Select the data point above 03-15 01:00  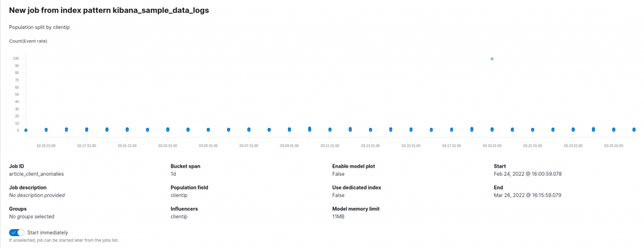pos(411,129)
